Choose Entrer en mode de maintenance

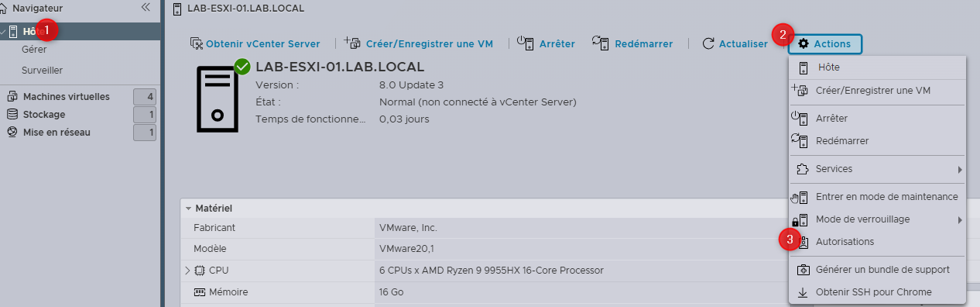[877, 197]
